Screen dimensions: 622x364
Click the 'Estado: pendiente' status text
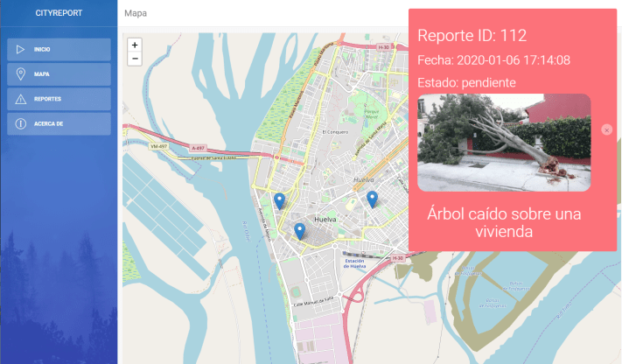(x=466, y=82)
